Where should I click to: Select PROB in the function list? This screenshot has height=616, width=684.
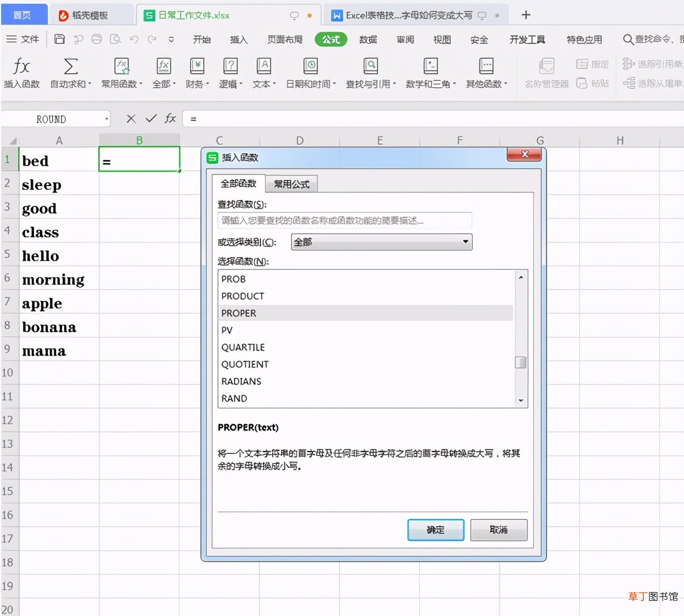(366, 279)
